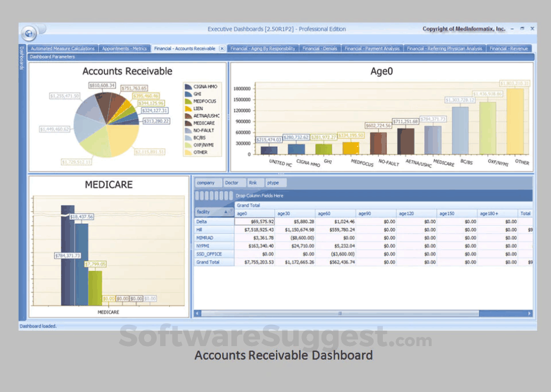Screen dimensions: 551x392
Task: Click the navigation globe icon at top-left
Action: pyautogui.click(x=29, y=33)
